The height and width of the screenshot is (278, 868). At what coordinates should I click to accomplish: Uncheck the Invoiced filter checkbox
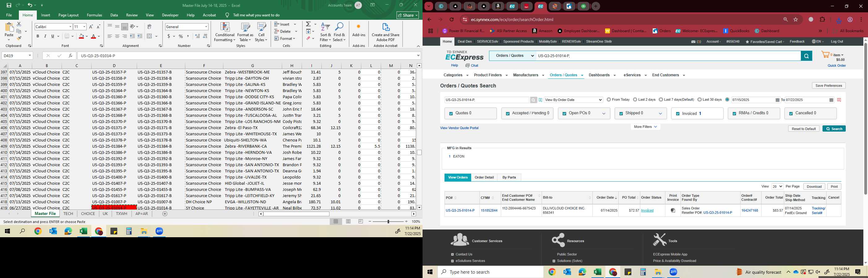pos(678,114)
